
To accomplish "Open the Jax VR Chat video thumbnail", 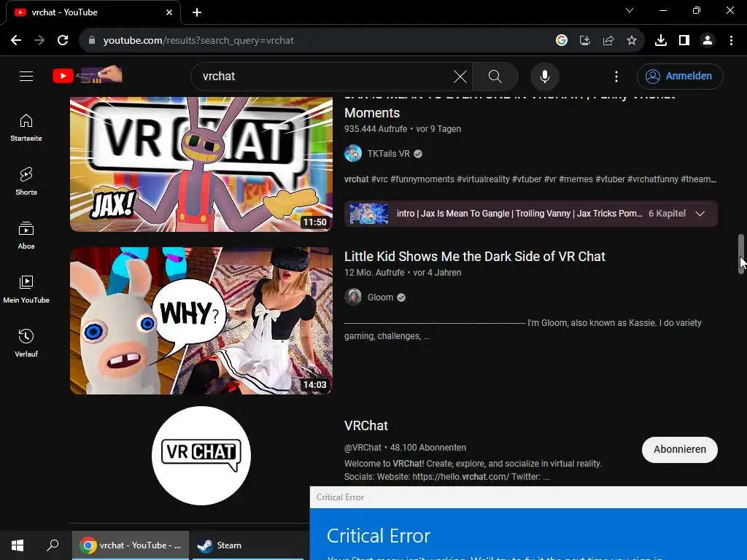I will click(x=201, y=164).
